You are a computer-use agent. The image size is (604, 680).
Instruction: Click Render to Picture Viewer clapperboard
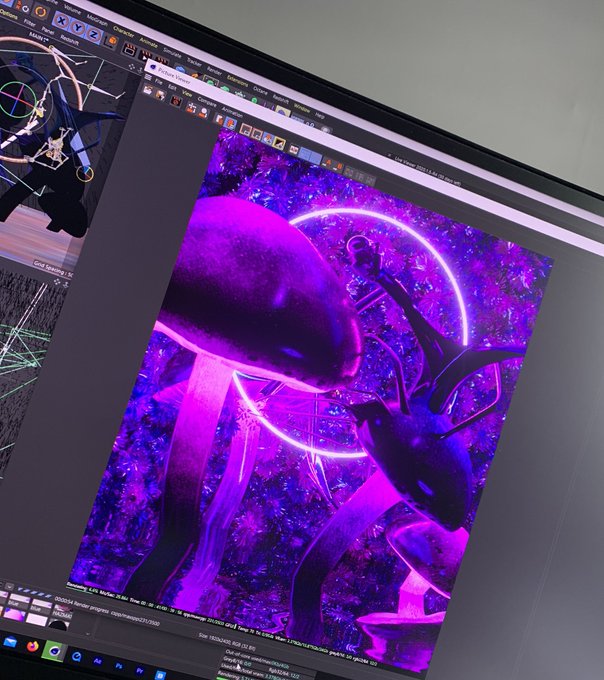click(x=145, y=55)
